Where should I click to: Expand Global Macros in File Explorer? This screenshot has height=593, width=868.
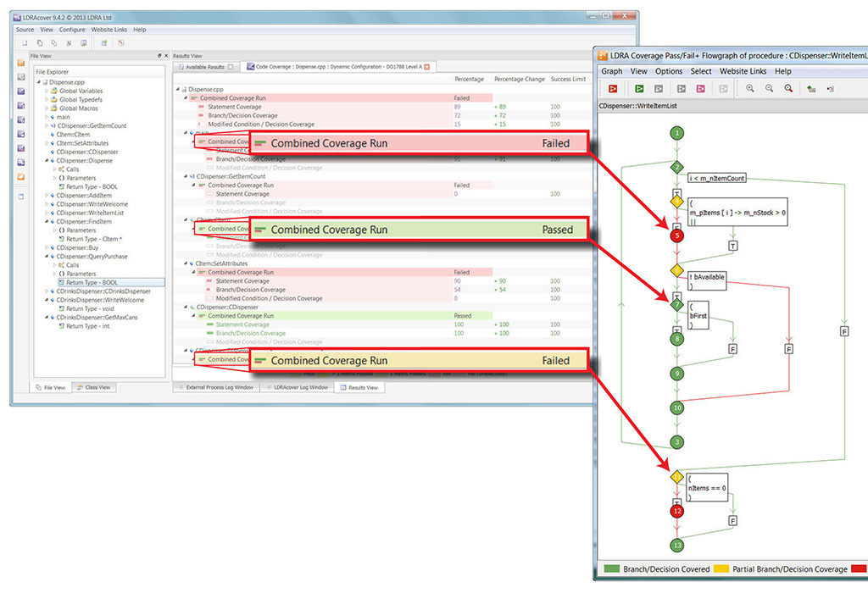pos(47,108)
